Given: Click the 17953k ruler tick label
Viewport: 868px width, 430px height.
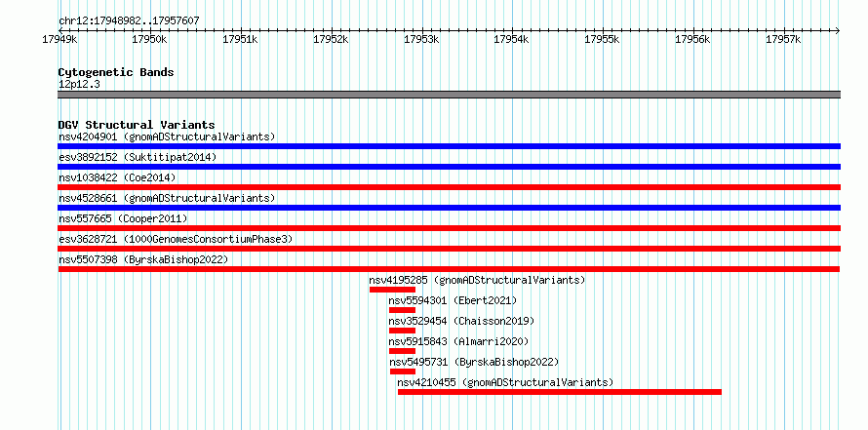Looking at the screenshot, I should click(421, 40).
